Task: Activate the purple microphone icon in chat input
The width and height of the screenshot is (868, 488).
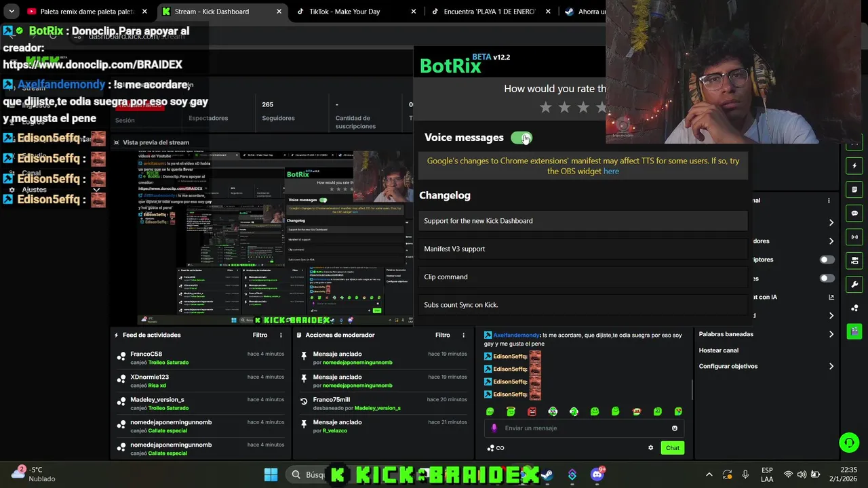Action: tap(494, 428)
